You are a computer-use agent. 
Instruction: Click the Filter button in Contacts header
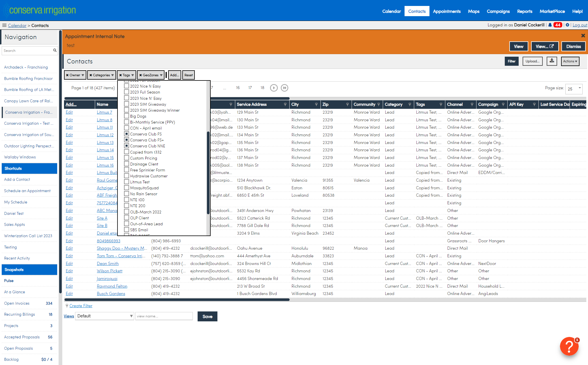tap(512, 61)
